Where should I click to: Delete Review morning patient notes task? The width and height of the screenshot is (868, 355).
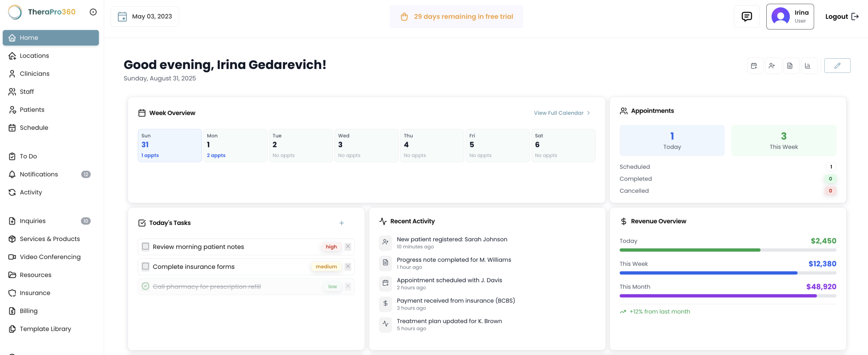tap(348, 246)
